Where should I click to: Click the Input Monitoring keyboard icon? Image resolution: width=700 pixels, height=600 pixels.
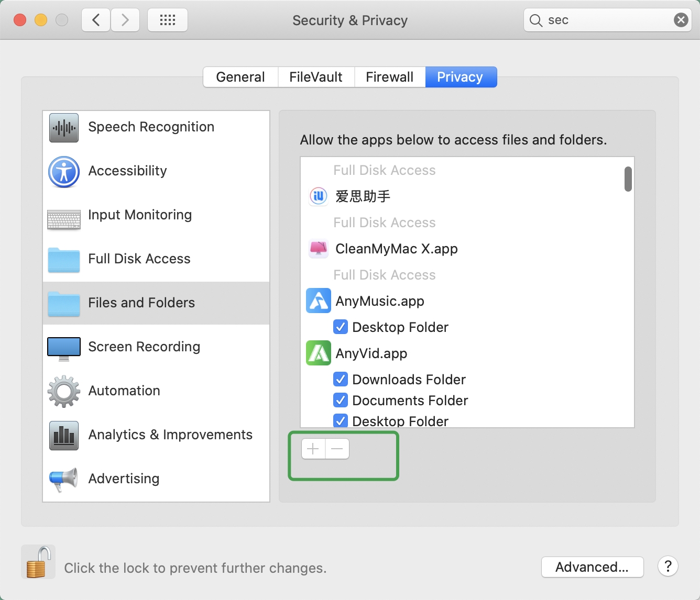64,219
